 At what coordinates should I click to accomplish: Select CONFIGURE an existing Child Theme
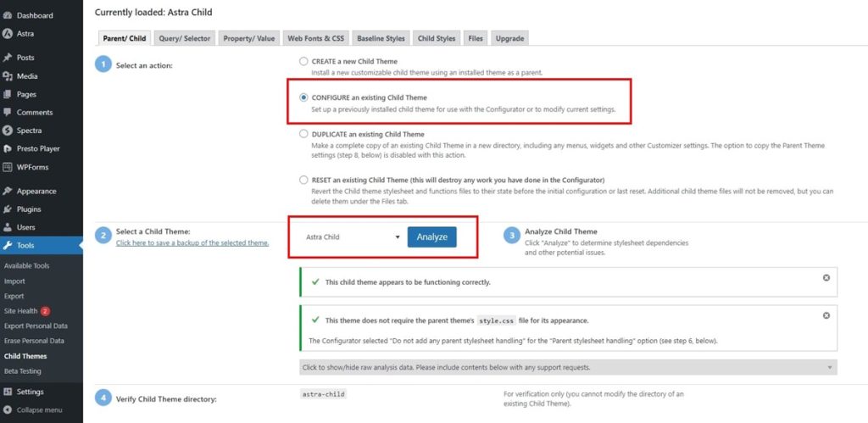click(303, 97)
